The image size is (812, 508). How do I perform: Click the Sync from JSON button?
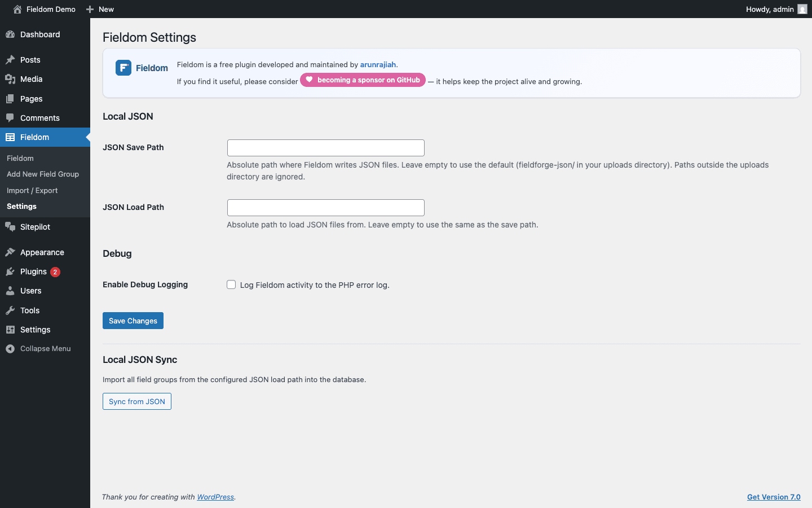(137, 401)
